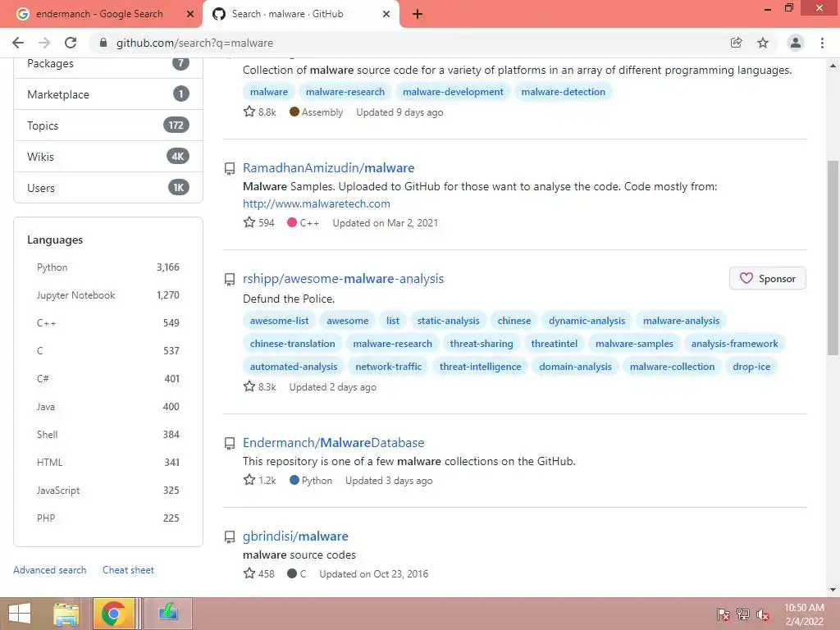The image size is (840, 630).
Task: Click star icon beside 594 stars
Action: [x=249, y=221]
